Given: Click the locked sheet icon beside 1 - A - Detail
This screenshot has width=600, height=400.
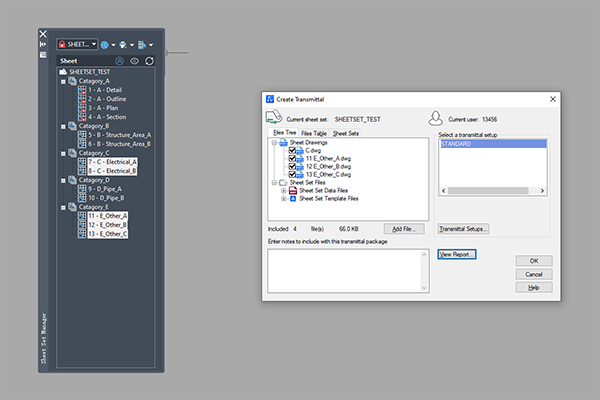Looking at the screenshot, I should [x=82, y=90].
